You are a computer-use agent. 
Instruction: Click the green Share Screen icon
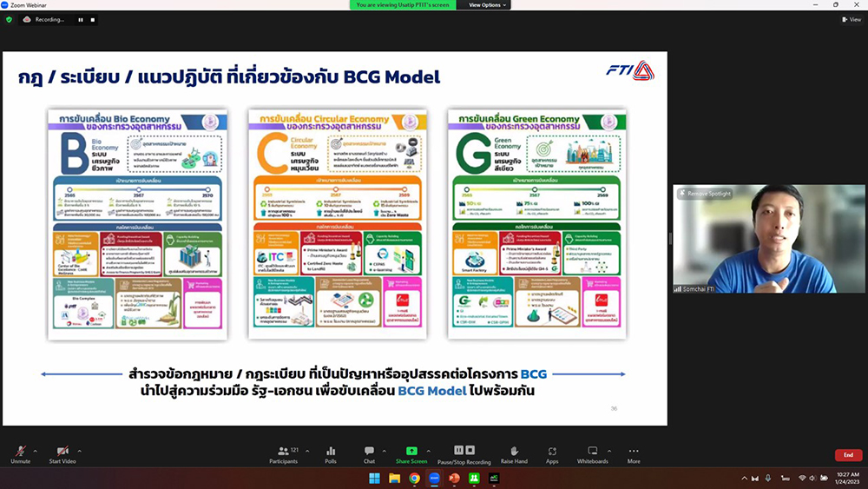tap(411, 453)
